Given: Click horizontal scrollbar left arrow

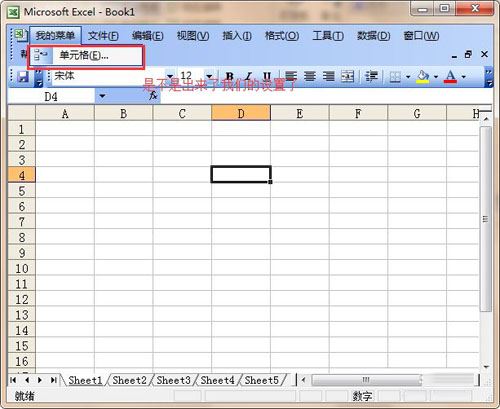Looking at the screenshot, I should (303, 380).
